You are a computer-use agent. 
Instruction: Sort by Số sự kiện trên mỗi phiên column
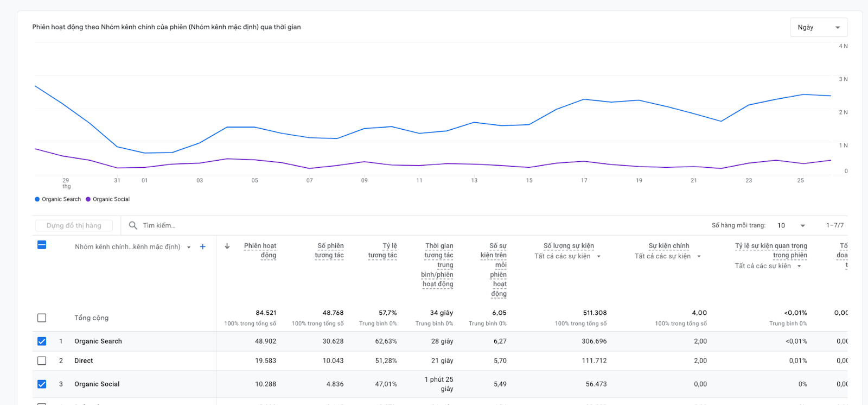[x=494, y=270]
